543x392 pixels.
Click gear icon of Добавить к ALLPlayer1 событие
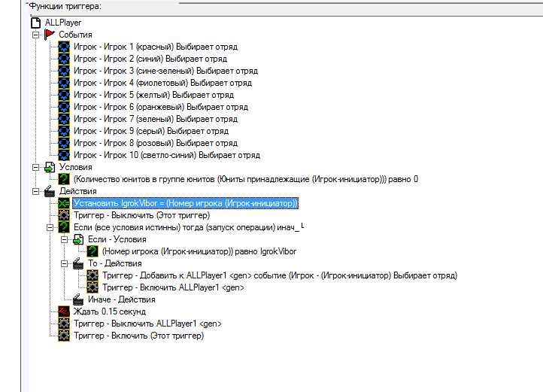click(93, 275)
